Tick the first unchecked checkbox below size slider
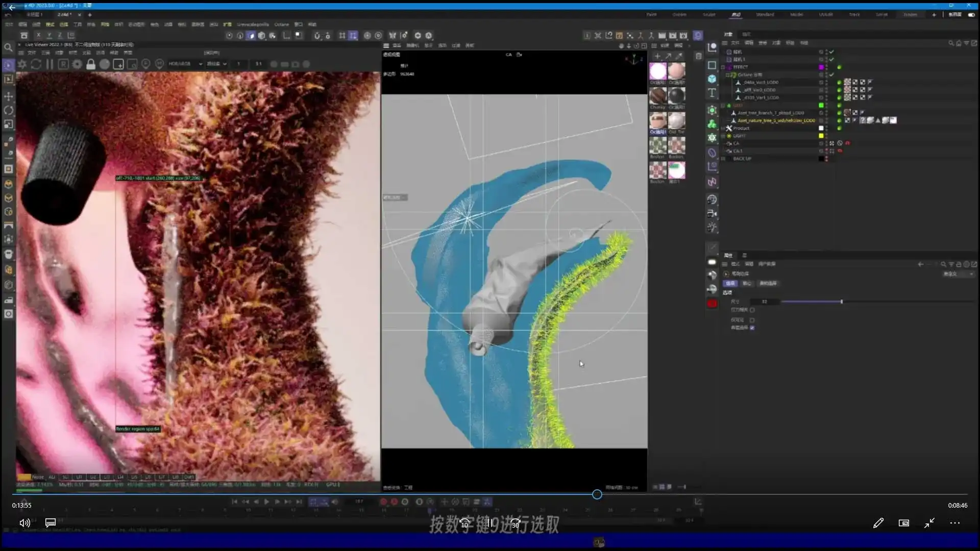This screenshot has height=551, width=980. 752,310
